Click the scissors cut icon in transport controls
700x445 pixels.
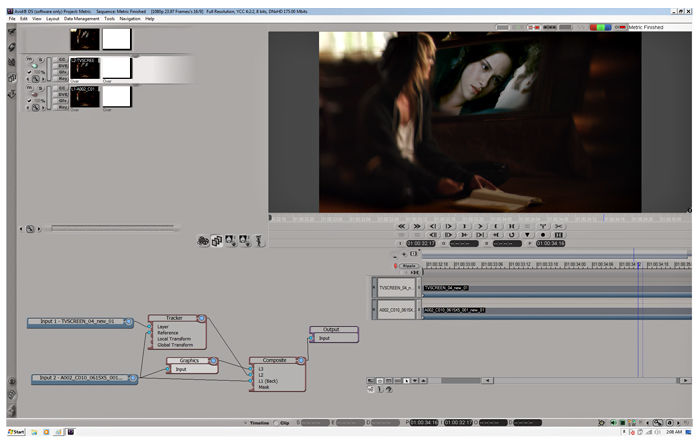(x=558, y=226)
